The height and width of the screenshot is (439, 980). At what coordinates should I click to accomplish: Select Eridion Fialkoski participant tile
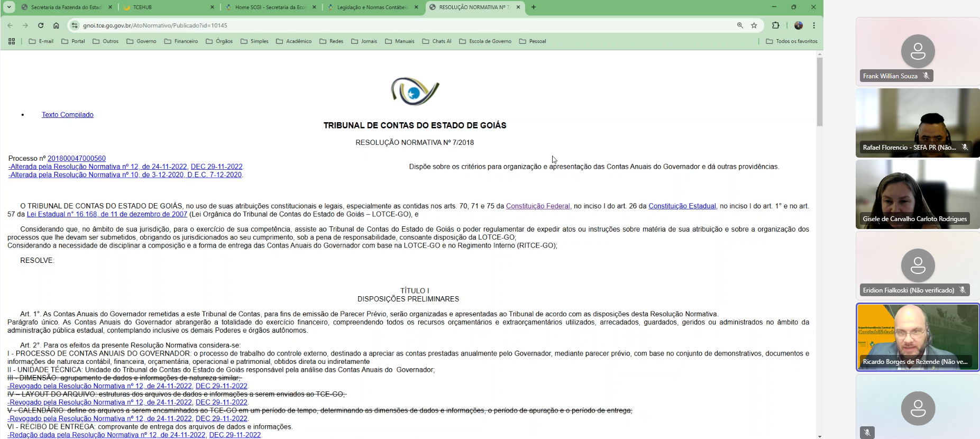click(918, 266)
